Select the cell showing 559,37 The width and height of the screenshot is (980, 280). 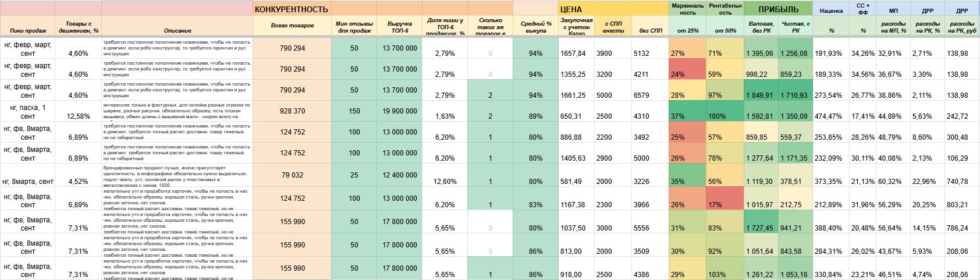coord(795,132)
